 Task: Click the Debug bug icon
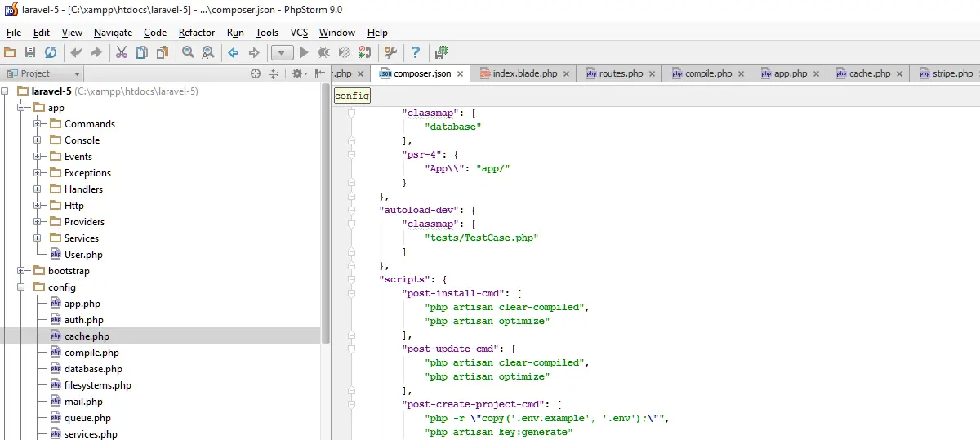pyautogui.click(x=324, y=52)
